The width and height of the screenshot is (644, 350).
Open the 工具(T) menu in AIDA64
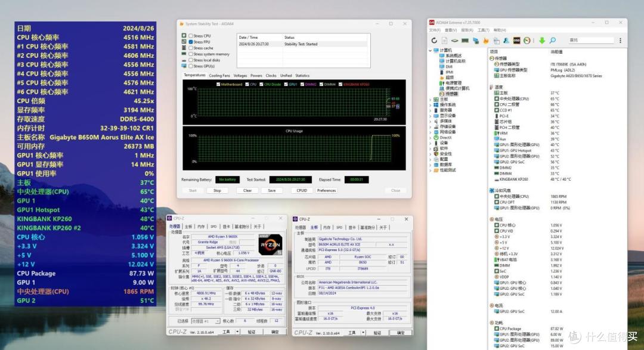tap(483, 30)
